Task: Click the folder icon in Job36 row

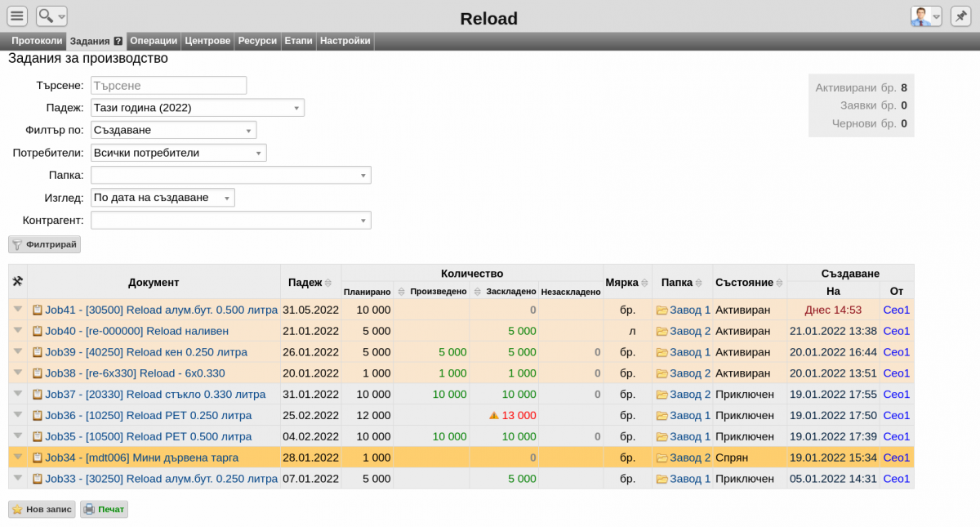Action: [x=661, y=415]
